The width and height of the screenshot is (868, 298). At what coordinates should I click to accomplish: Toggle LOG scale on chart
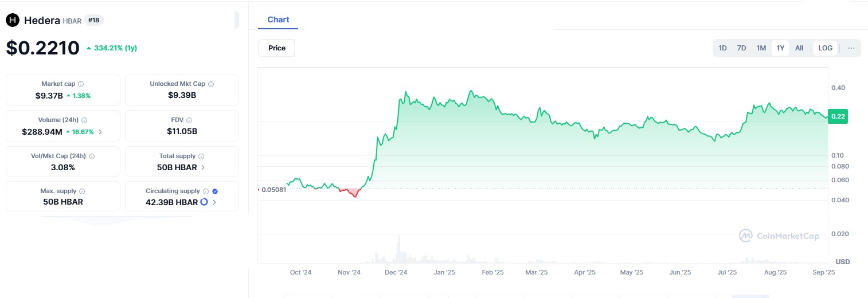(x=826, y=48)
